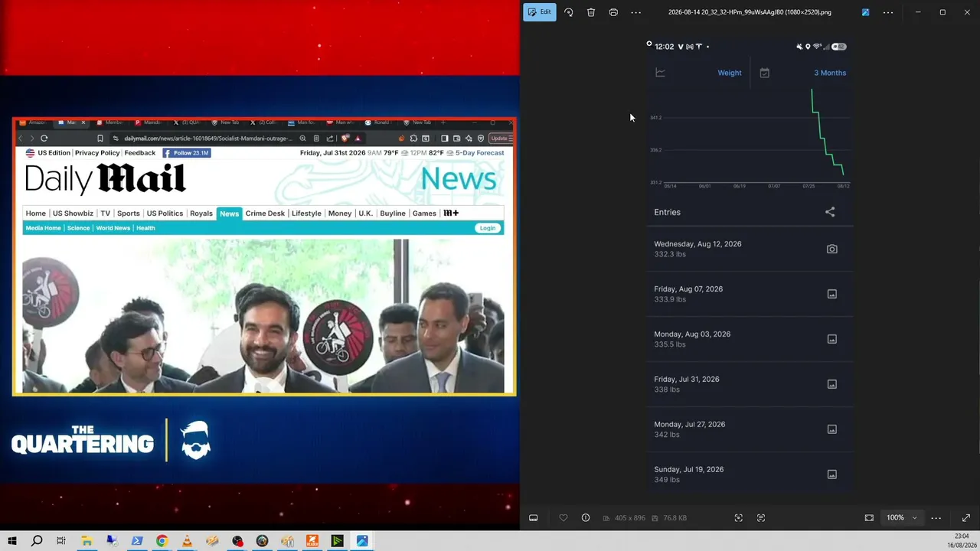This screenshot has height=551, width=980.
Task: Click the taskbar Search magnifier icon
Action: [37, 541]
